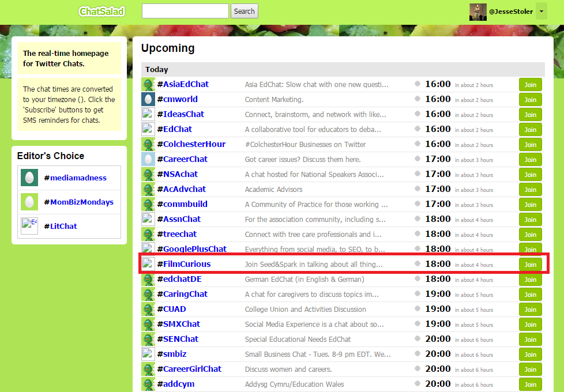Viewport: 564px width, 392px height.
Task: Click the ChatSalad logo
Action: point(101,12)
